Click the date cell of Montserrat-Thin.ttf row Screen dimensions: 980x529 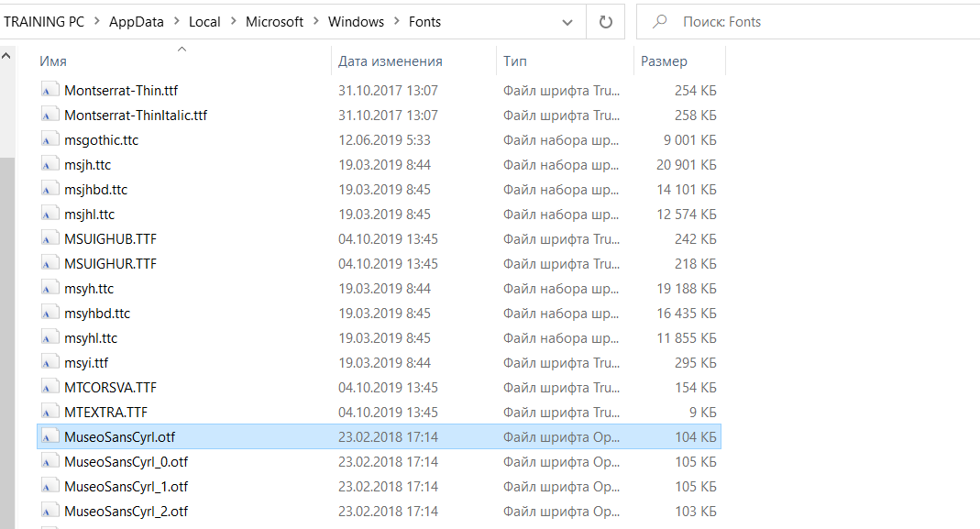(x=388, y=90)
